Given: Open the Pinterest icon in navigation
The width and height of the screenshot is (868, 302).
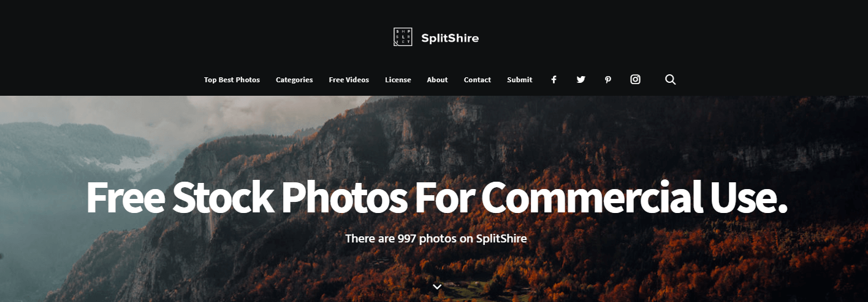Looking at the screenshot, I should (608, 80).
